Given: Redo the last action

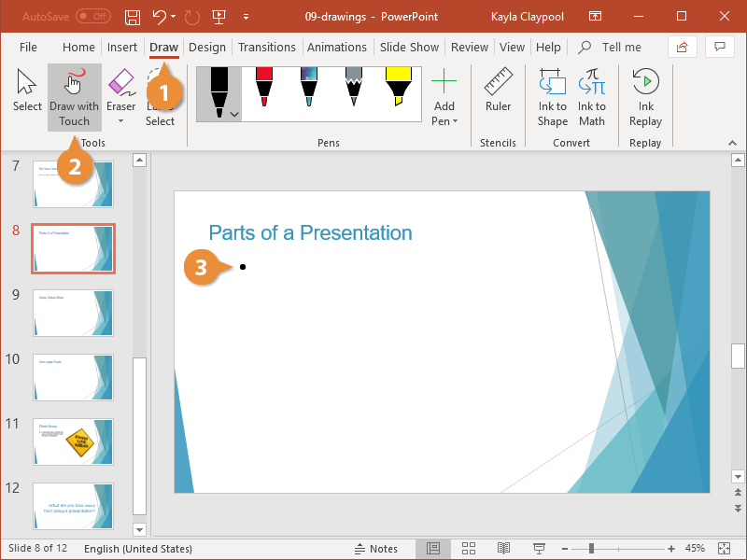Looking at the screenshot, I should click(x=191, y=17).
